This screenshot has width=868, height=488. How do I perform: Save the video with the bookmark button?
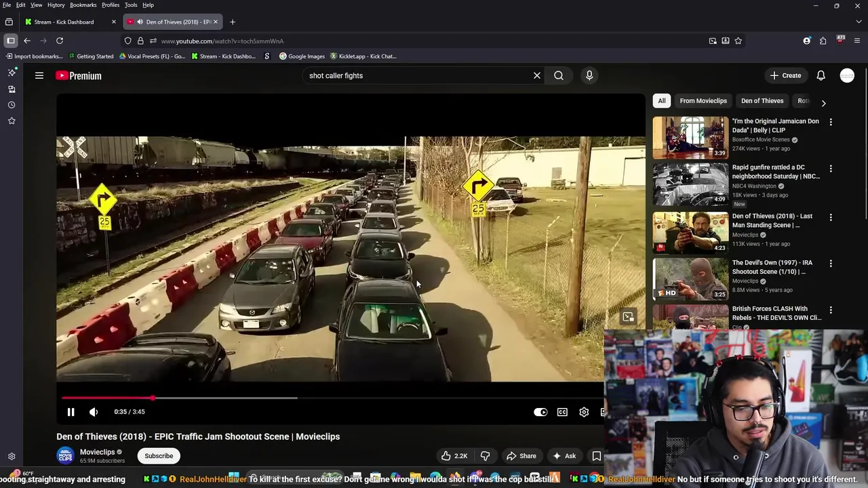tap(597, 456)
